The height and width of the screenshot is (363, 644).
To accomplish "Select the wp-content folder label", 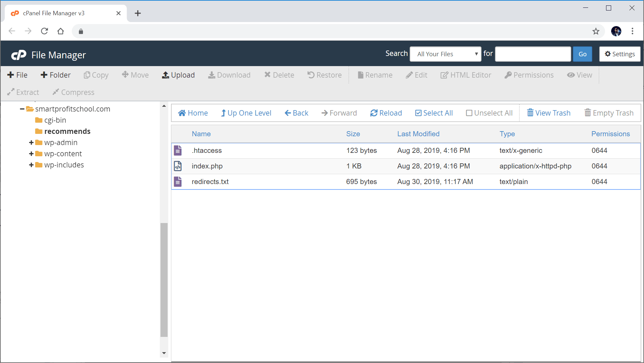I will (x=63, y=154).
